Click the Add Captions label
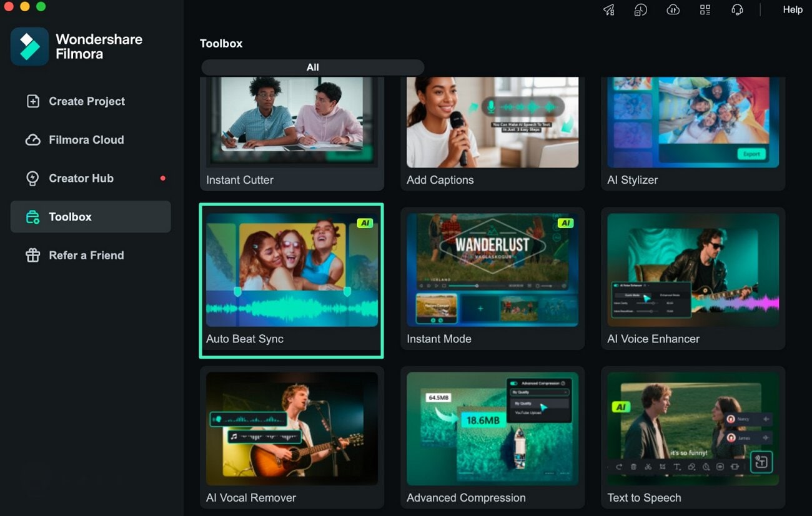 click(x=440, y=180)
